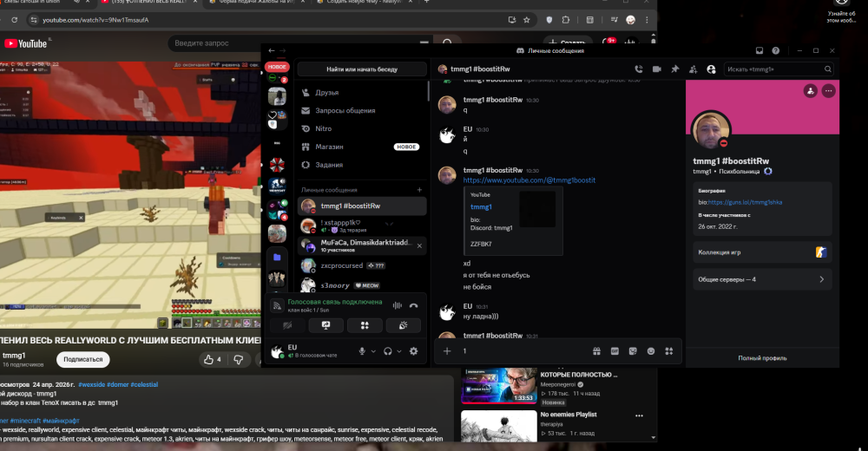Close the MuFaCa group DM

click(x=419, y=245)
